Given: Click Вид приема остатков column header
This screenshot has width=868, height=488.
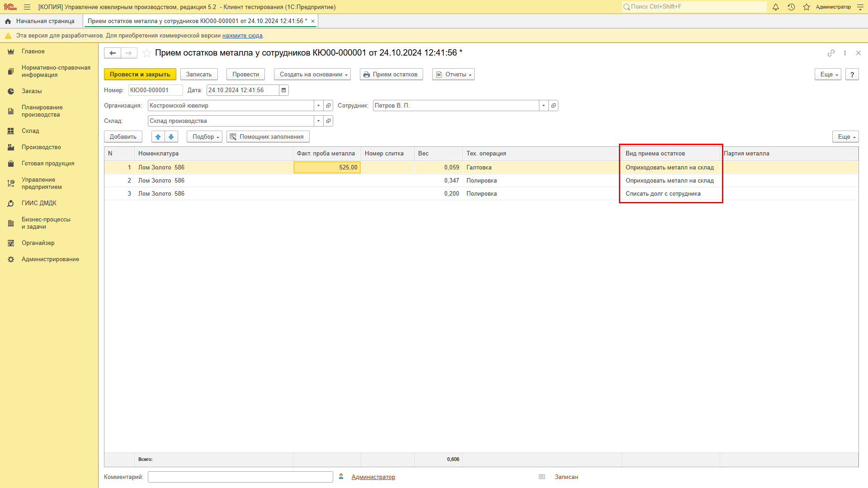Looking at the screenshot, I should 671,154.
